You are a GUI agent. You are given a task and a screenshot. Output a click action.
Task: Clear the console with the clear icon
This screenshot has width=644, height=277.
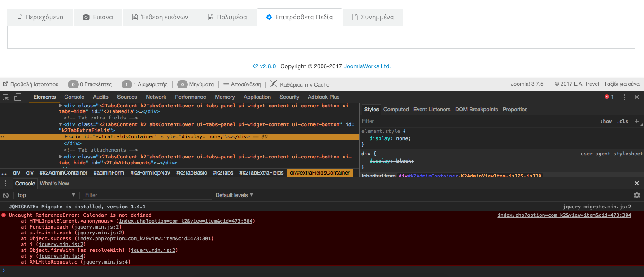point(6,195)
